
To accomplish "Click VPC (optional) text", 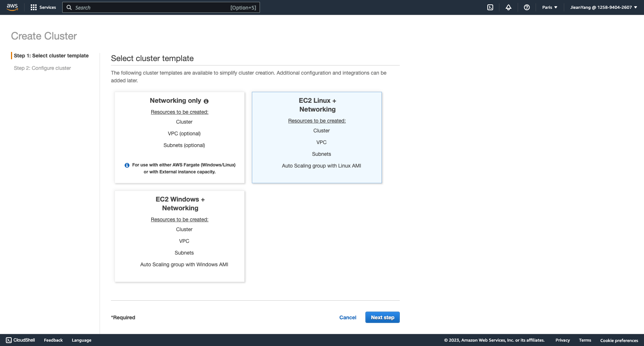I will (x=184, y=133).
